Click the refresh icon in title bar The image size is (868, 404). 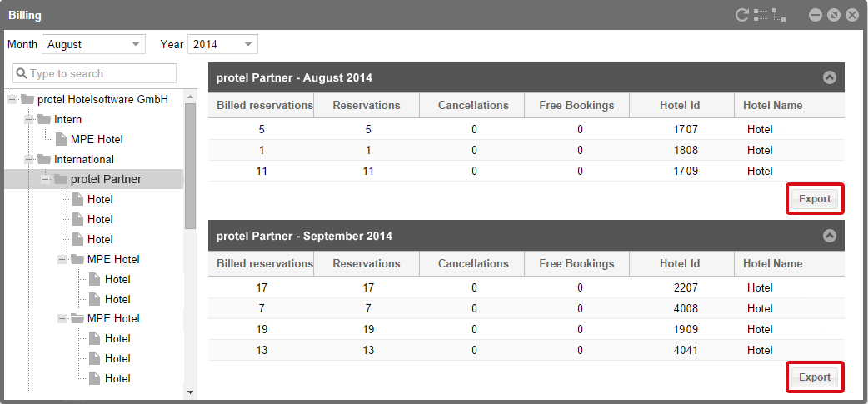point(741,15)
